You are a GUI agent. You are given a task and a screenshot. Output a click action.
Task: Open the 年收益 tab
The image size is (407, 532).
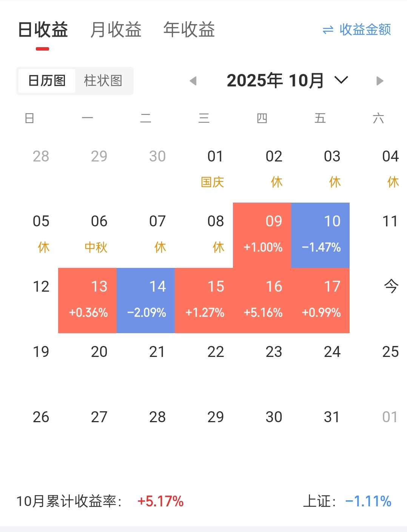coord(189,30)
